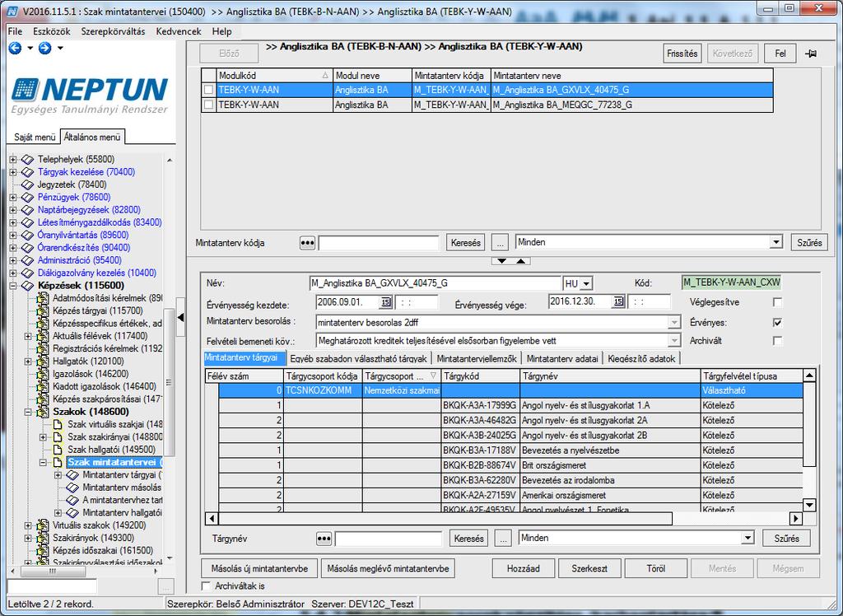Click the up arrow panel splitter
Image resolution: width=843 pixels, height=616 pixels.
[521, 261]
